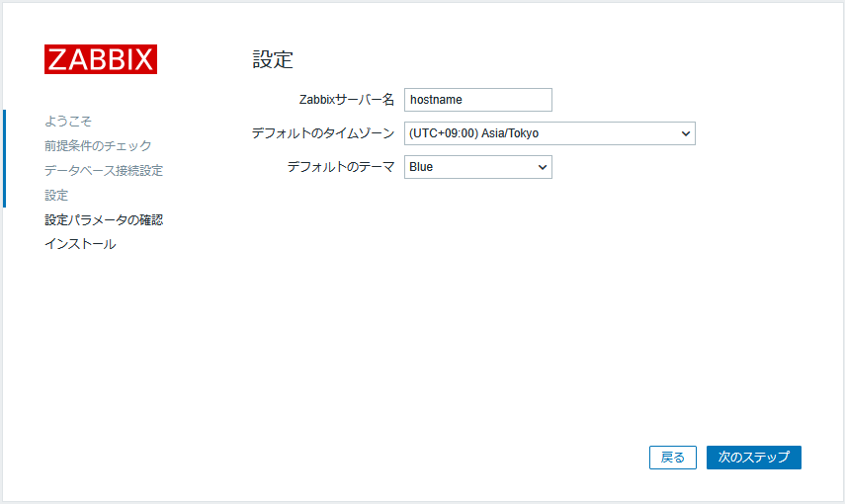Select the 設定パラメータの確認 step

point(104,220)
